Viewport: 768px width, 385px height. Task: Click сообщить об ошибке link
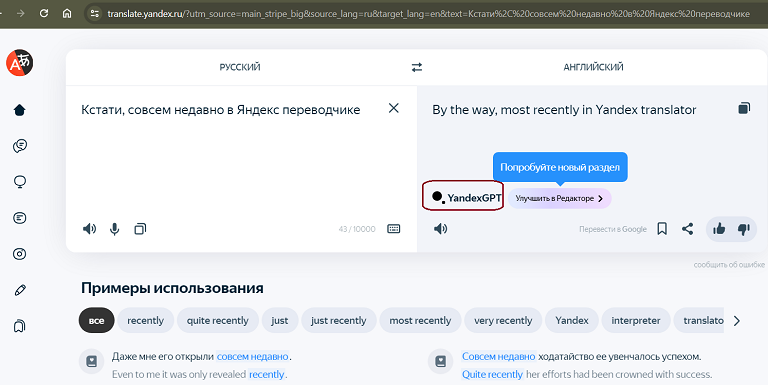(729, 265)
